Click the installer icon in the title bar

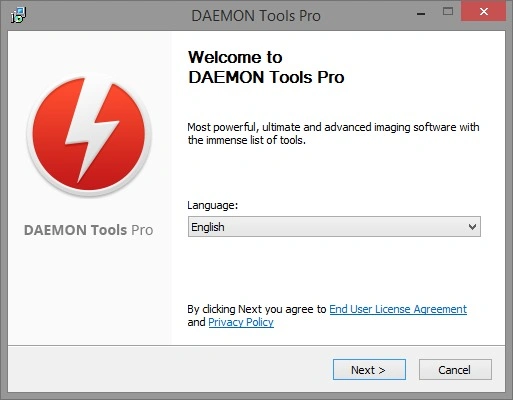coord(18,15)
